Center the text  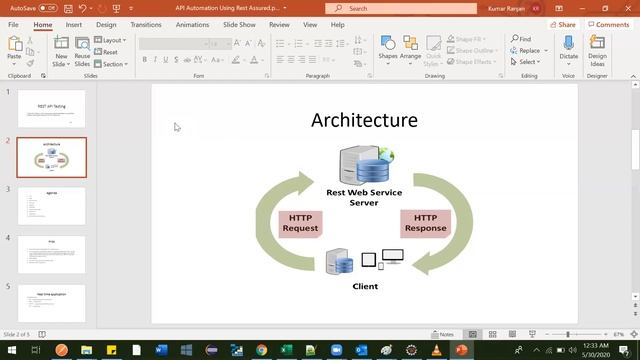(291, 60)
